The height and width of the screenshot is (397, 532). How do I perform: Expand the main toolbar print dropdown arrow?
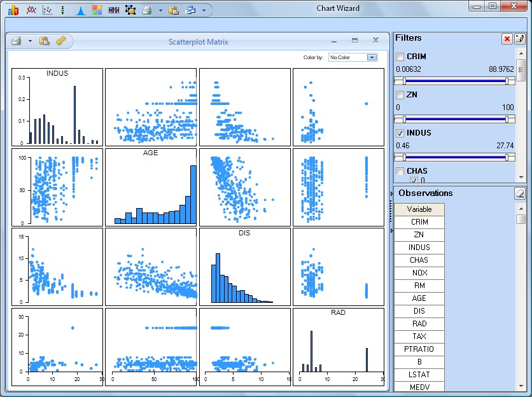(160, 10)
